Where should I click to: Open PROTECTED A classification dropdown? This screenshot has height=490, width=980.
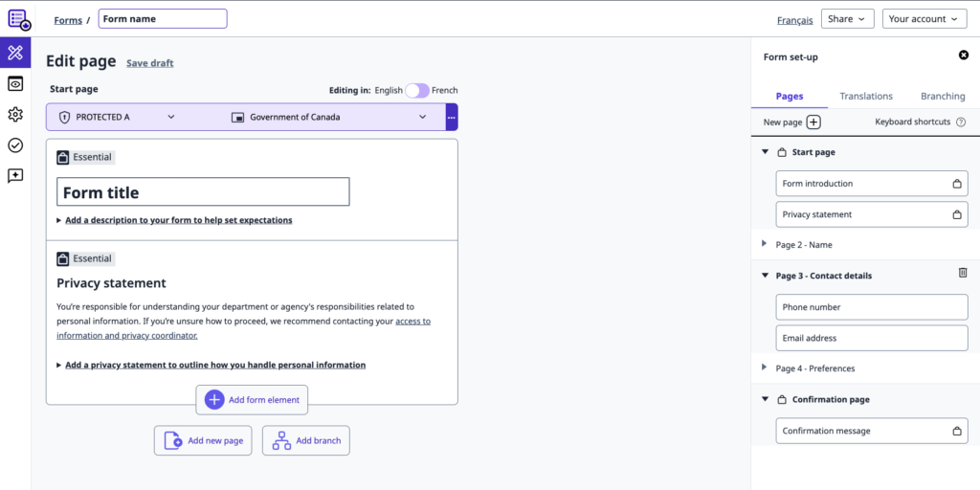click(117, 117)
